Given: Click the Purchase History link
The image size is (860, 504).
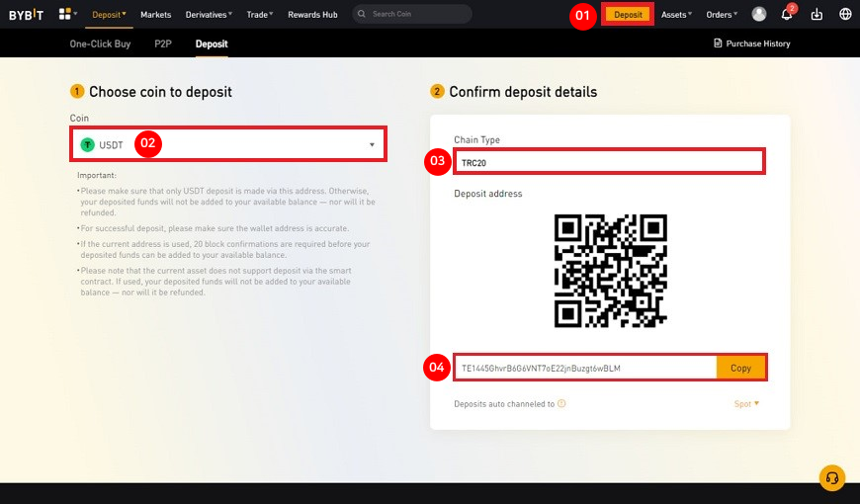Looking at the screenshot, I should 751,43.
